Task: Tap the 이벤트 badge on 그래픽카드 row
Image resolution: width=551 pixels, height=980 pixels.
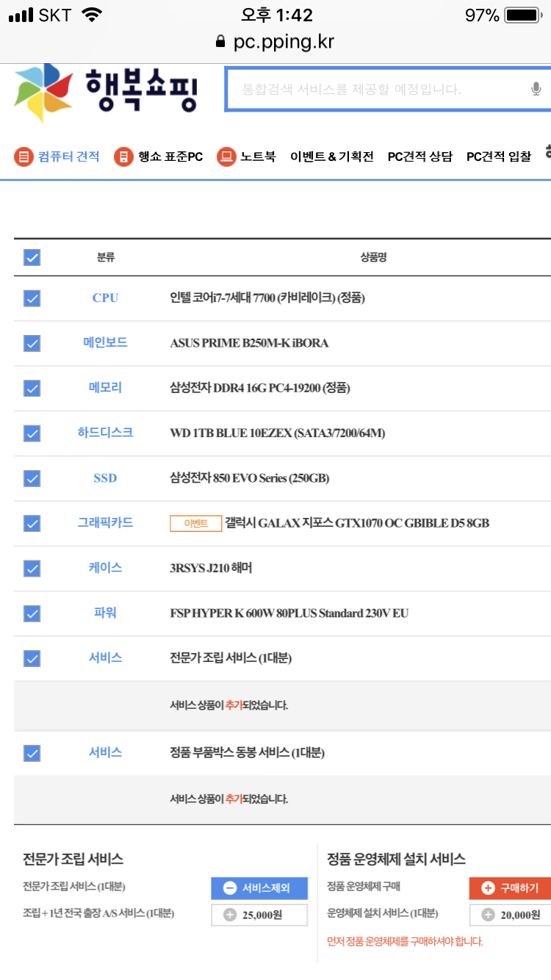Action: pos(195,523)
